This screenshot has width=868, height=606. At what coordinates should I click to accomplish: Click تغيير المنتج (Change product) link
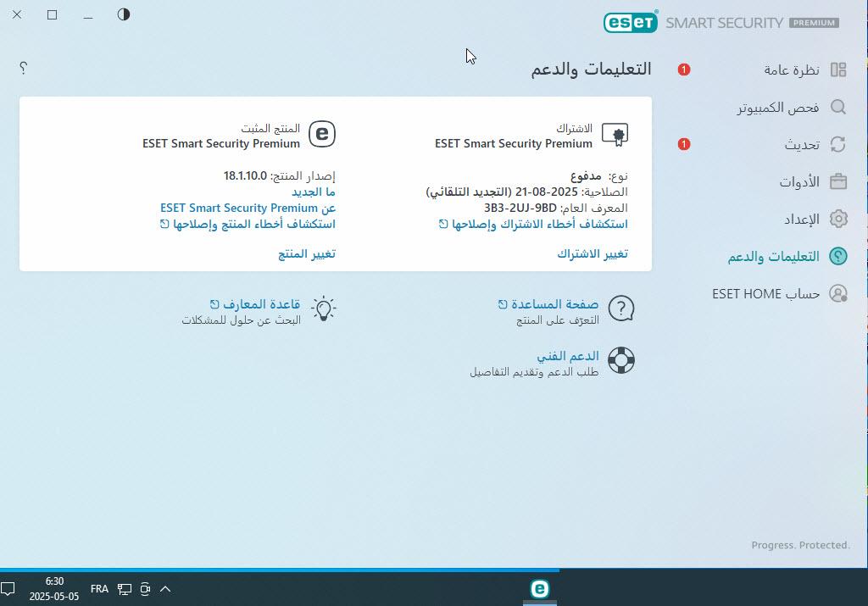(307, 253)
